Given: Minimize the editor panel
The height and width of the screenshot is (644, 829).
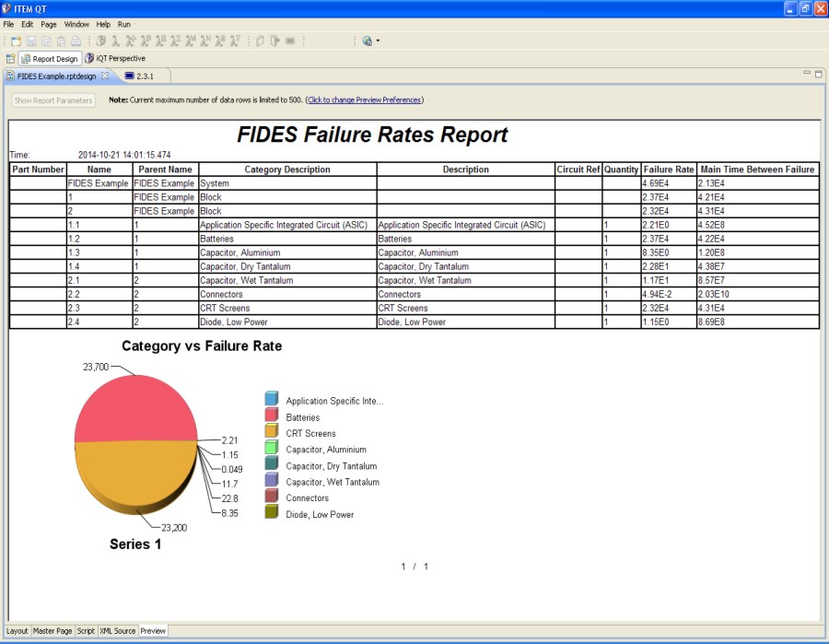Looking at the screenshot, I should (x=807, y=74).
